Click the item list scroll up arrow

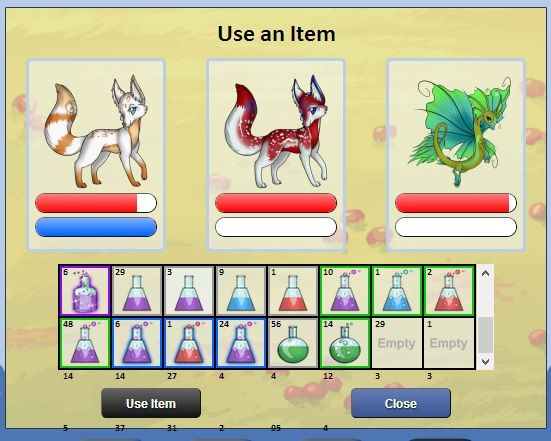pyautogui.click(x=485, y=273)
